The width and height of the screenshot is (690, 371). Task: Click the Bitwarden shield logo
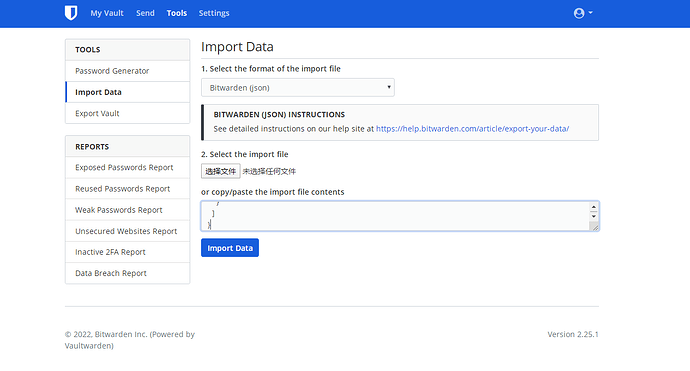[x=71, y=13]
